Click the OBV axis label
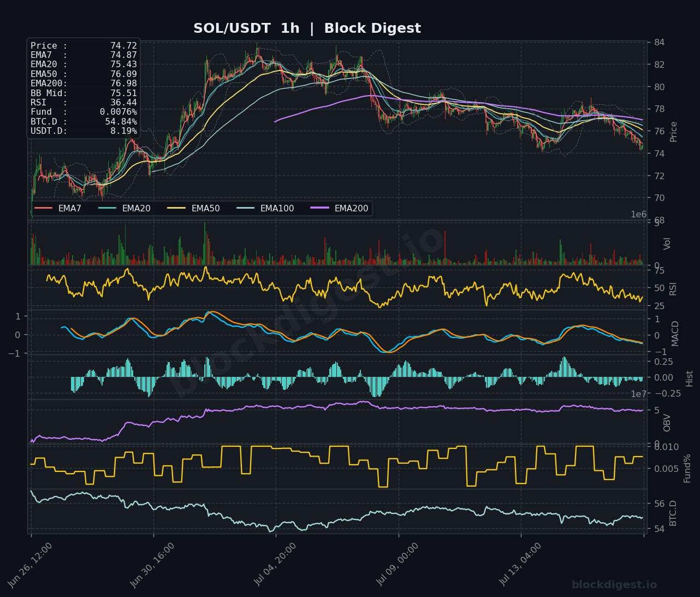The height and width of the screenshot is (597, 700). (x=667, y=423)
